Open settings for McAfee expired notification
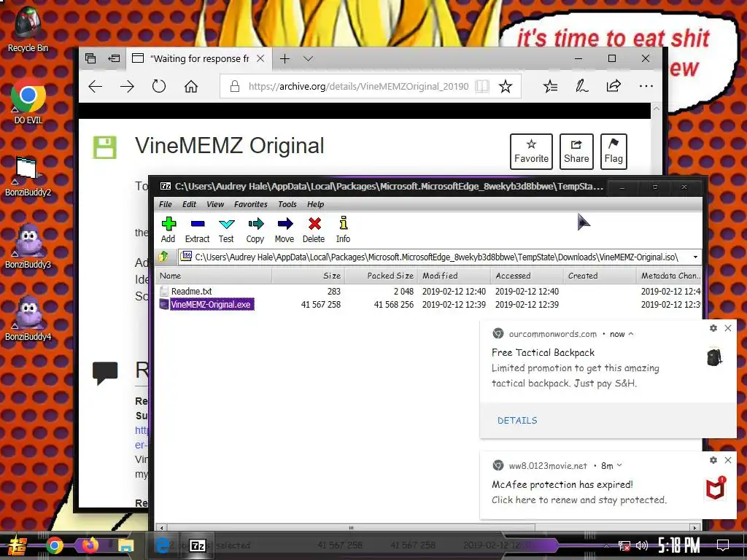 coord(713,460)
